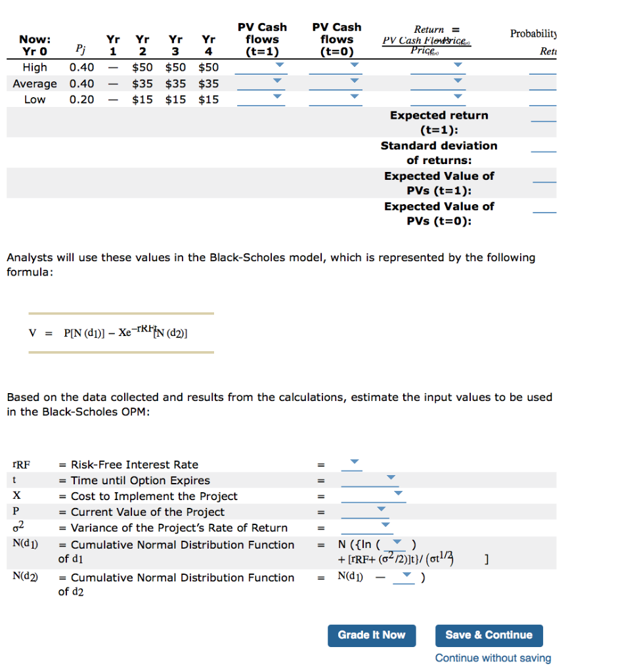Viewport: 635px width, 672px height.
Task: Open Current Value of the Project dropdown
Action: 381,509
